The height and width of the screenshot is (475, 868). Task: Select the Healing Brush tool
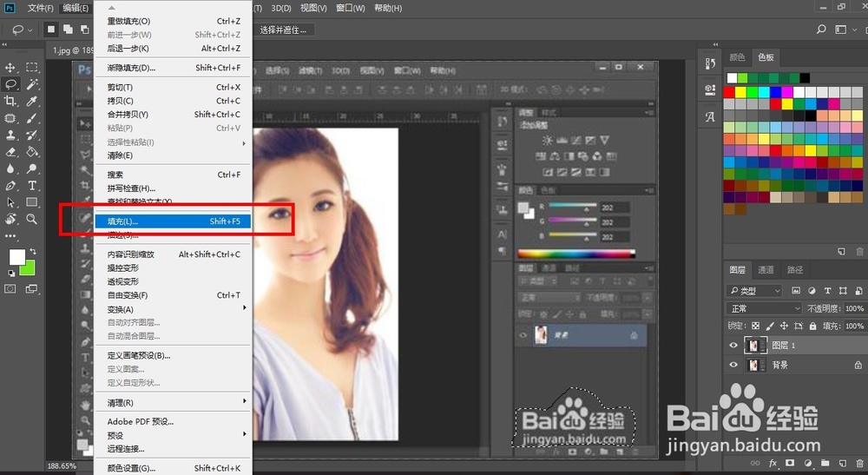(x=10, y=118)
